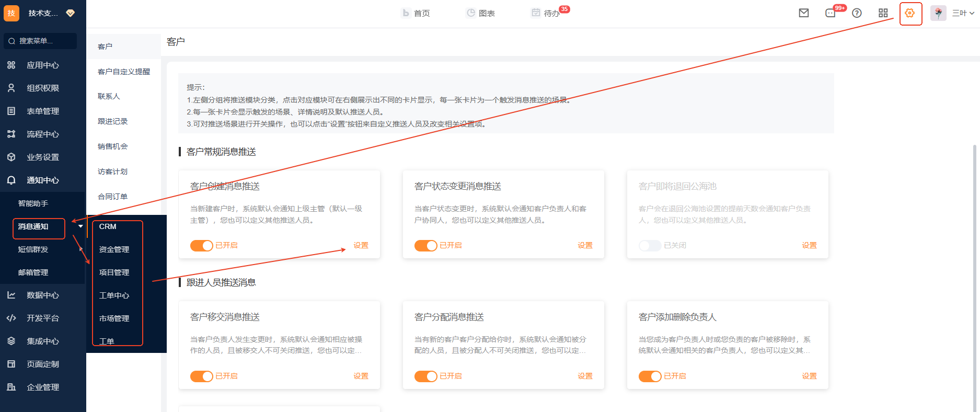
Task: Open 设置 for 客户添加删除负责人 card
Action: [809, 376]
